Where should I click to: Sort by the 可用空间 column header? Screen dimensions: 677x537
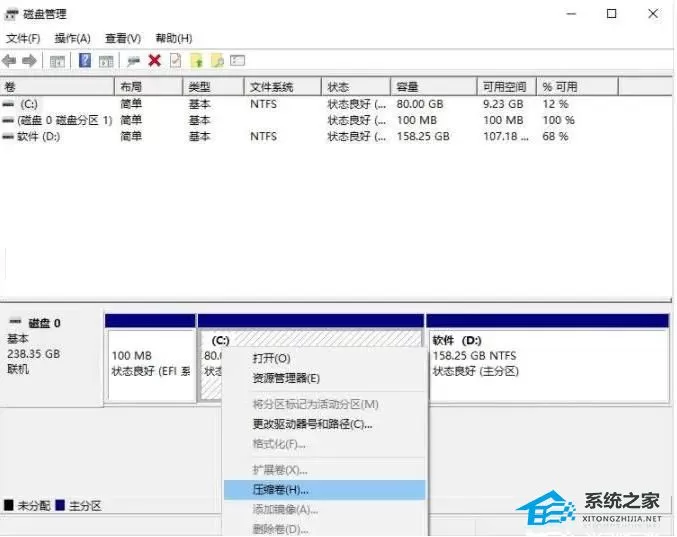[507, 87]
